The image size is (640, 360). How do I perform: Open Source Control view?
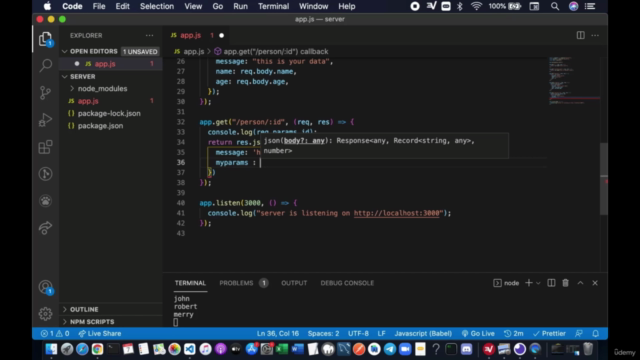click(45, 93)
